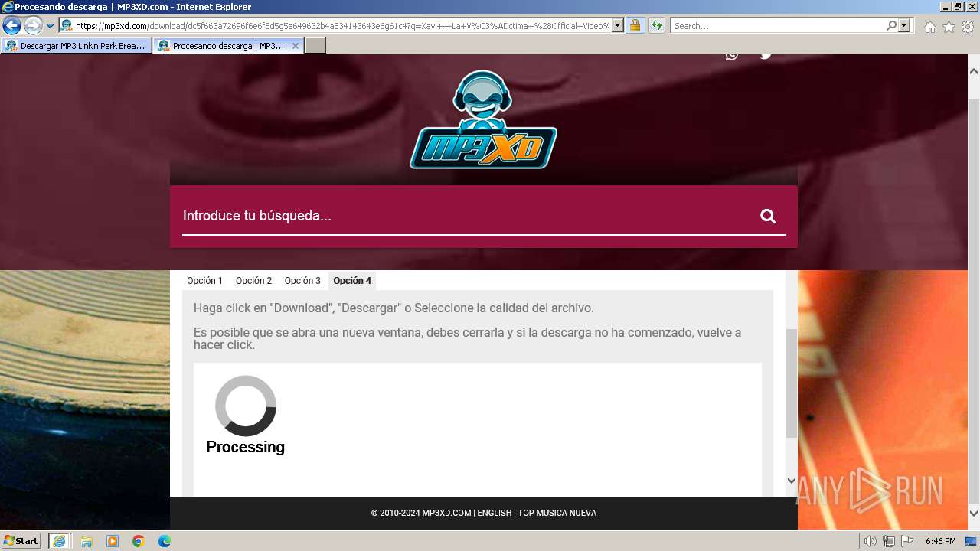Open the MP3XD.COM footer link
This screenshot has height=551, width=980.
pyautogui.click(x=446, y=513)
